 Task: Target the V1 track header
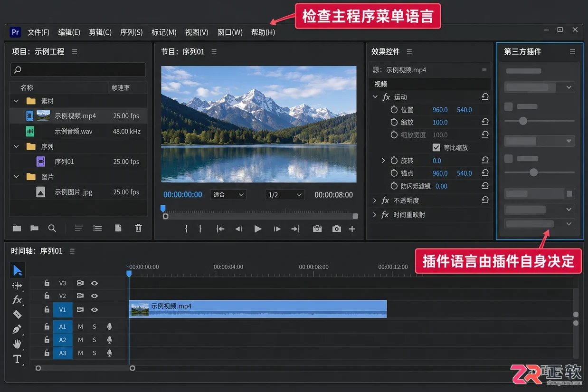(63, 310)
